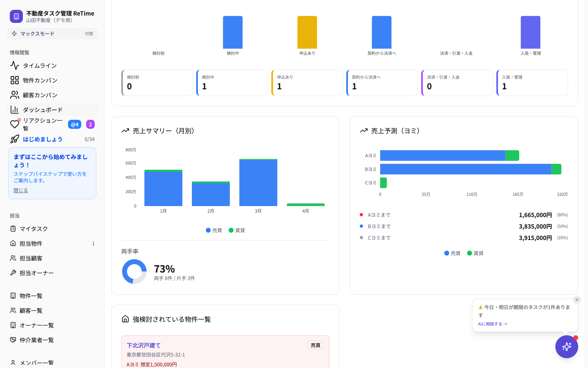Click the trend icon beside 売上予測
Screen dimensions: 588x368
(x=364, y=131)
